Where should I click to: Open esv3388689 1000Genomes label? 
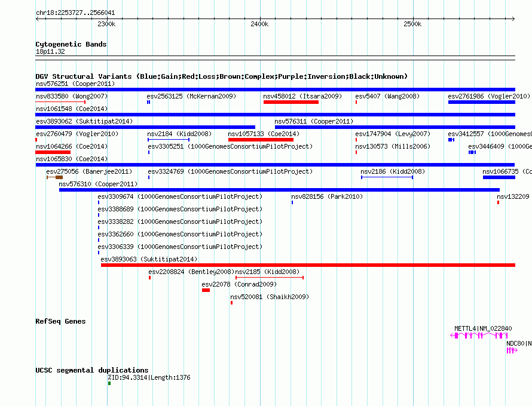180,209
